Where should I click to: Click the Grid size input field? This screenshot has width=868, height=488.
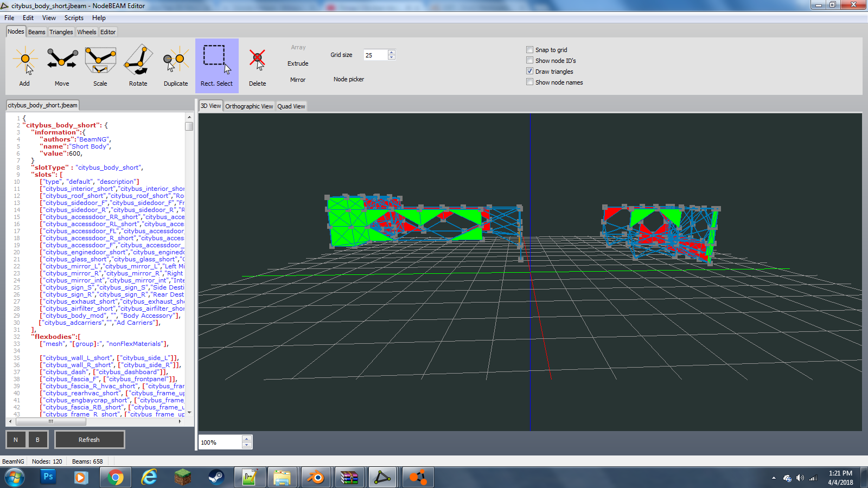point(376,55)
